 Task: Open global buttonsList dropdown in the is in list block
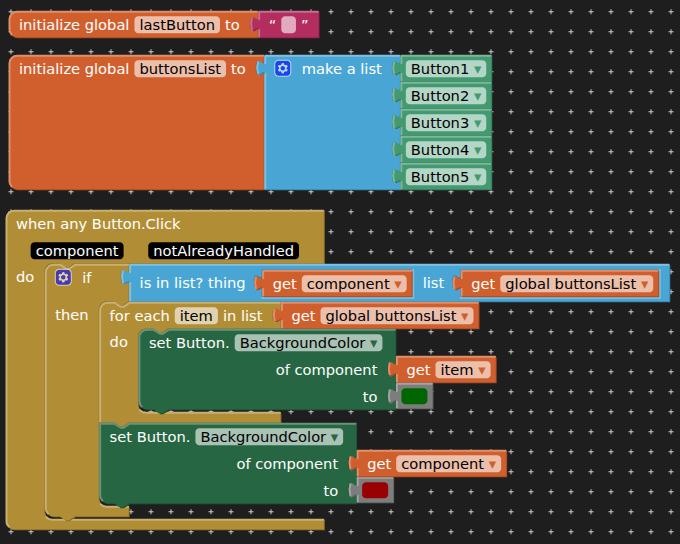tap(646, 284)
